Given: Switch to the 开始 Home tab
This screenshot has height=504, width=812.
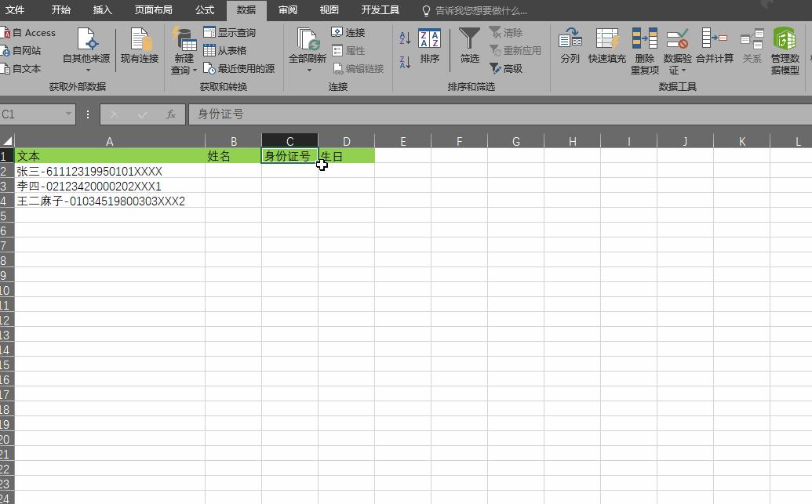Looking at the screenshot, I should pos(60,10).
